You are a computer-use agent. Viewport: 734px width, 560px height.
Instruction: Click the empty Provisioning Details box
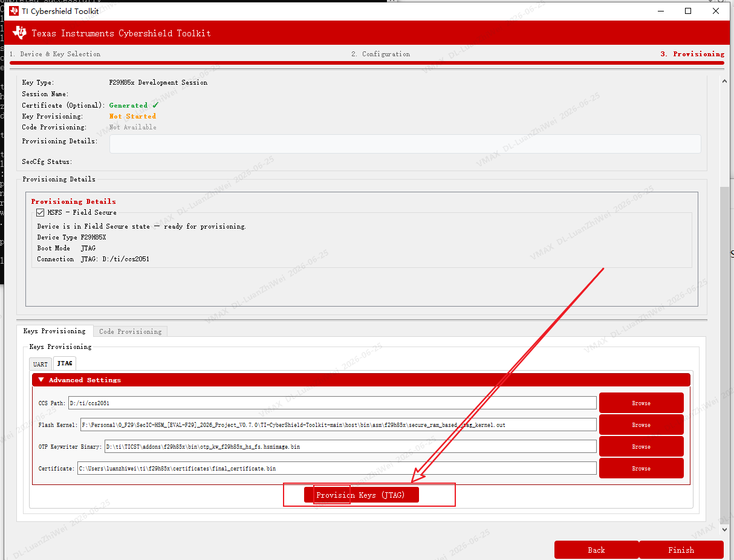tap(405, 144)
